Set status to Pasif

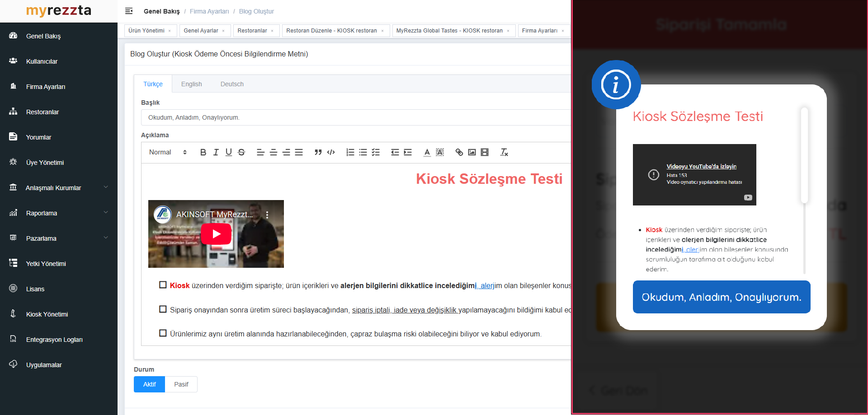[x=181, y=384]
